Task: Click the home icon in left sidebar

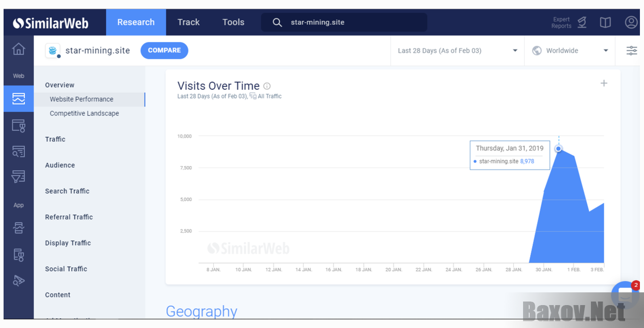Action: [x=19, y=50]
